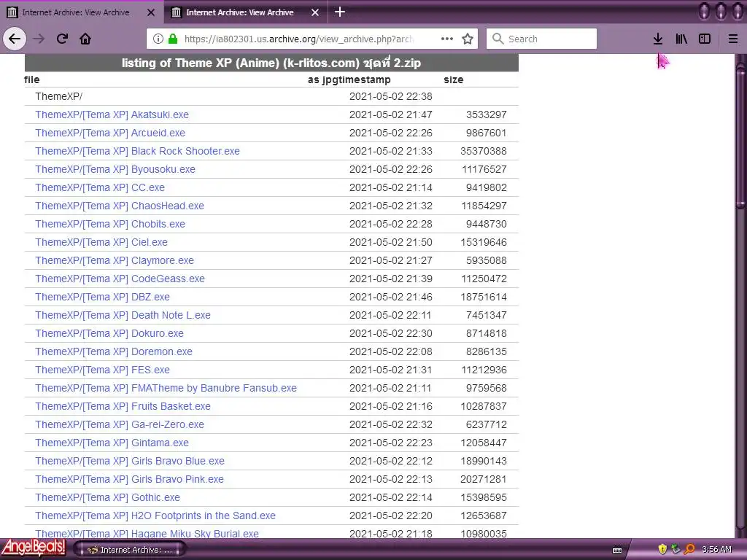This screenshot has height=560, width=747.
Task: Open the browser home page
Action: pyautogui.click(x=85, y=39)
